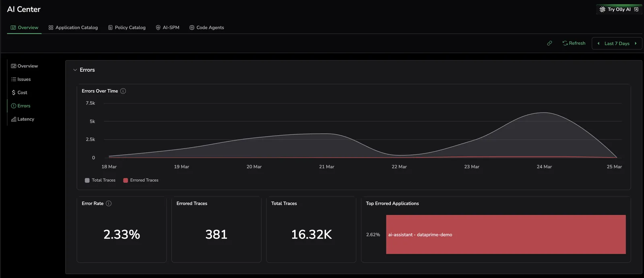
Task: Click the gray Total Traces legend swatch
Action: pos(87,180)
